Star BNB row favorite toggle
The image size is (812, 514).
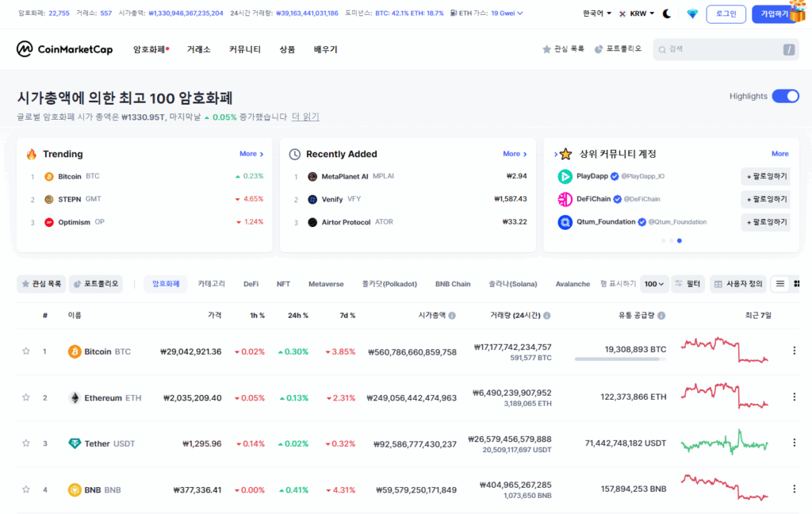click(x=26, y=489)
